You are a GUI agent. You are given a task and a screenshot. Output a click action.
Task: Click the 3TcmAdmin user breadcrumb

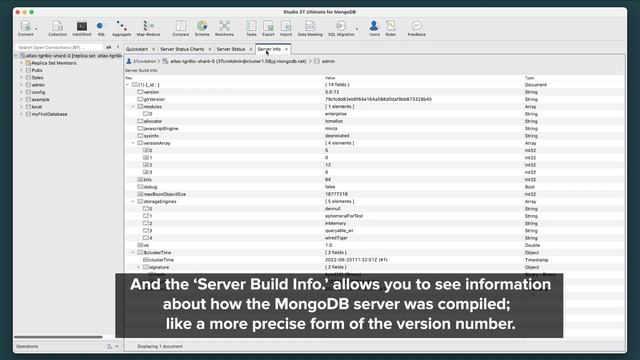[x=141, y=61]
